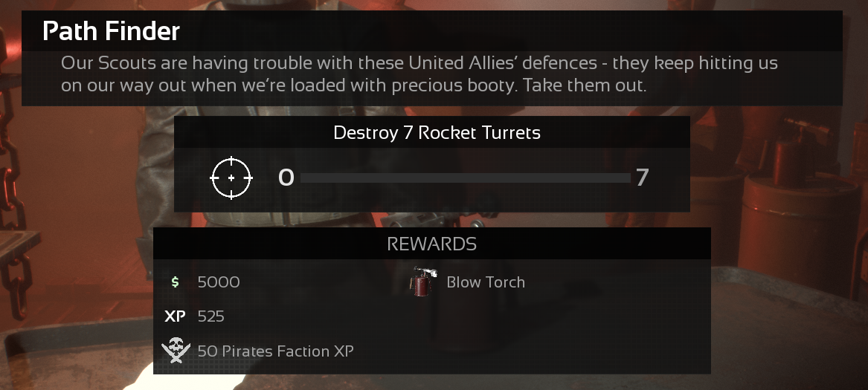Click the current progress counter showing 0

[x=286, y=178]
